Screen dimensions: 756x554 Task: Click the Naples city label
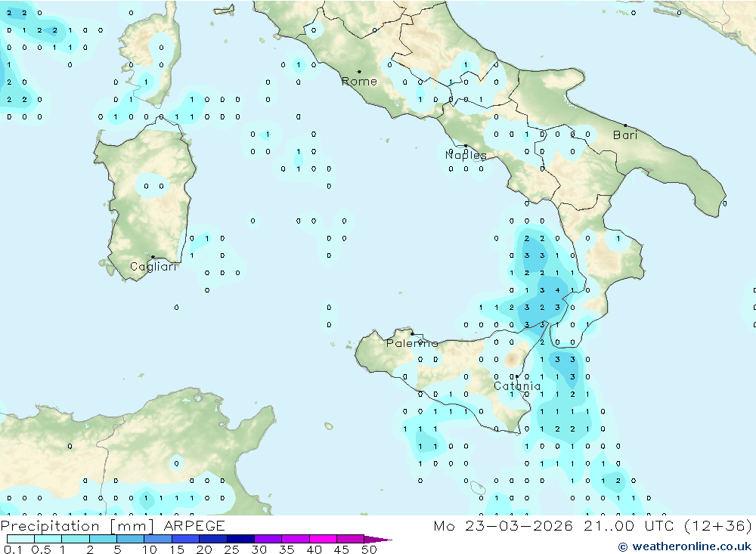[466, 155]
